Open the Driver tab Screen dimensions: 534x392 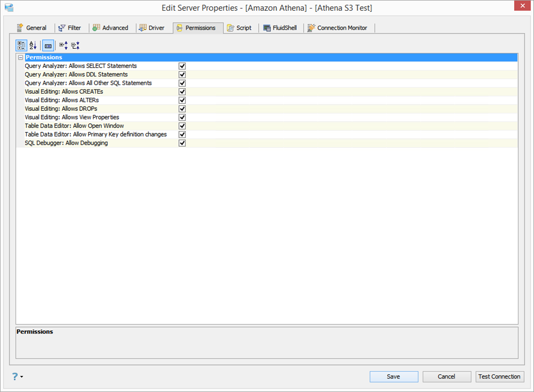click(x=152, y=28)
